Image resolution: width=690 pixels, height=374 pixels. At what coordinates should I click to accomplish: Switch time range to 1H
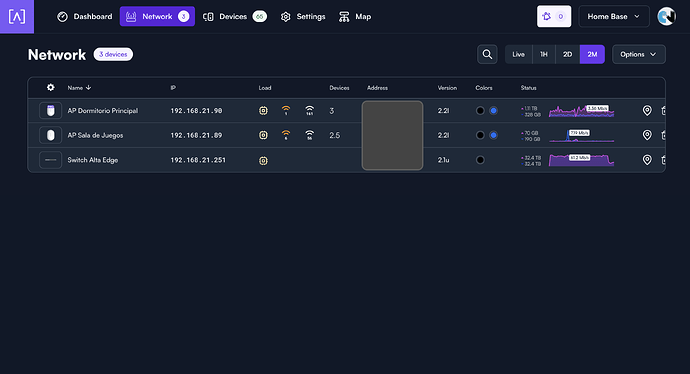point(544,54)
